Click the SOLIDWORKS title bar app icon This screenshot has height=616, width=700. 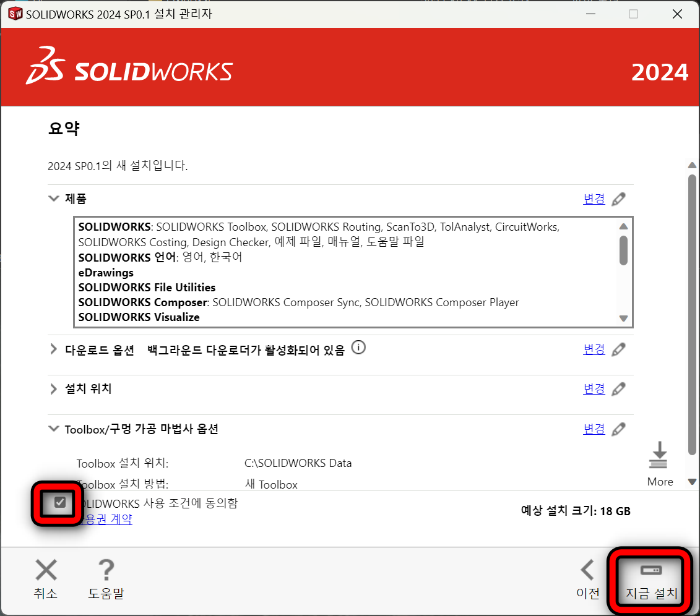15,14
